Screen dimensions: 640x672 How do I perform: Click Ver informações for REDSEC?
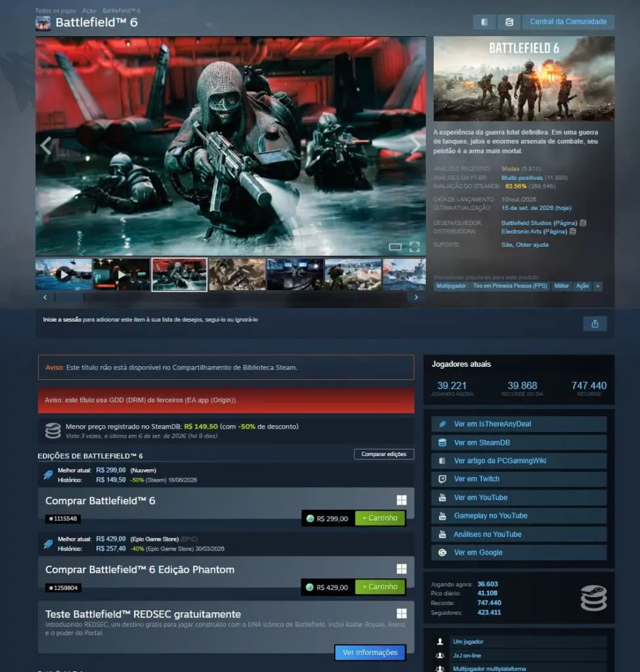tap(370, 652)
